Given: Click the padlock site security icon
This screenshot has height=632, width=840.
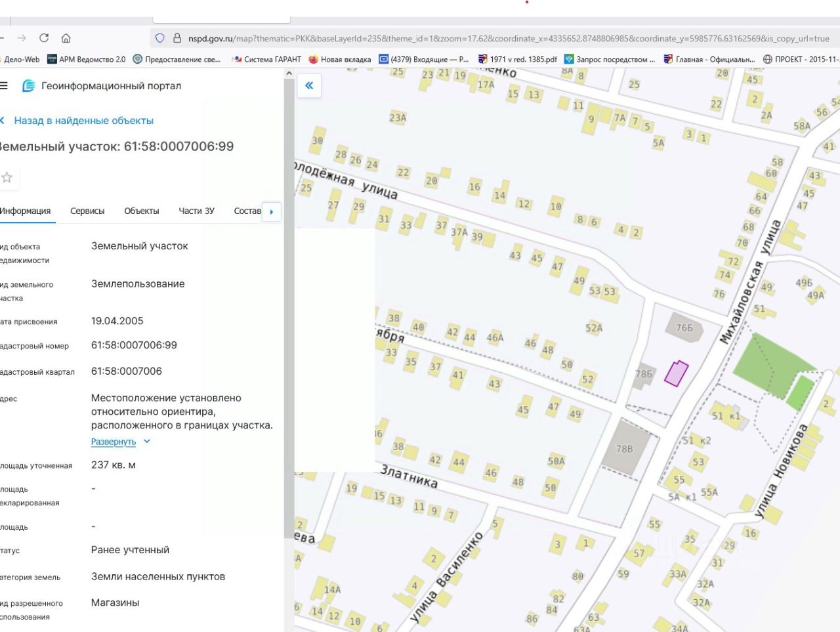Looking at the screenshot, I should (177, 38).
